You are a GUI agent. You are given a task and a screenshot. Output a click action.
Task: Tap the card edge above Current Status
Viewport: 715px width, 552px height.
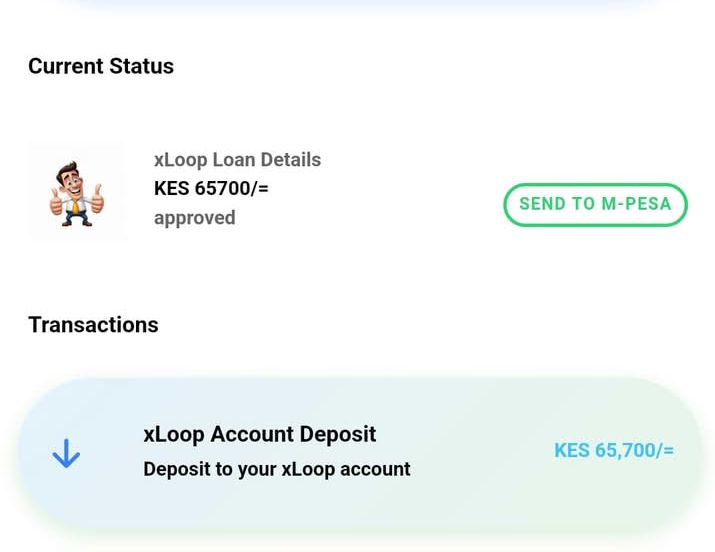pyautogui.click(x=360, y=3)
